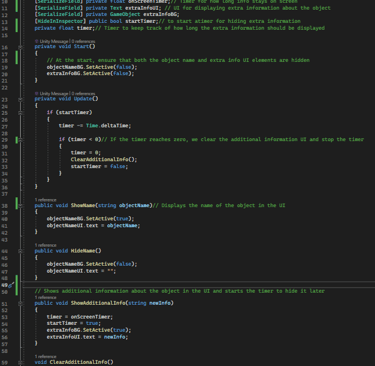Viewport: 375px width, 366px height.
Task: Collapse the Start() method outline on line 16
Action: 20,47
